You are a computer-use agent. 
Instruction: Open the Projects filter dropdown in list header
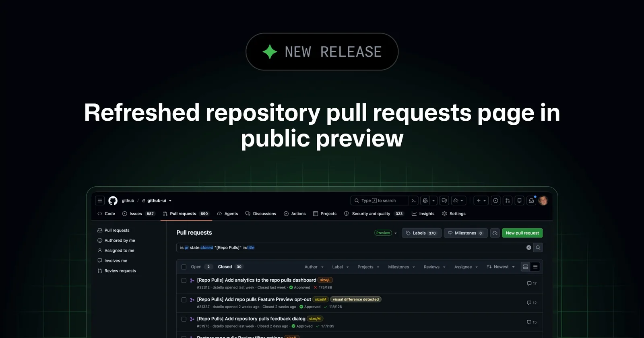(368, 267)
